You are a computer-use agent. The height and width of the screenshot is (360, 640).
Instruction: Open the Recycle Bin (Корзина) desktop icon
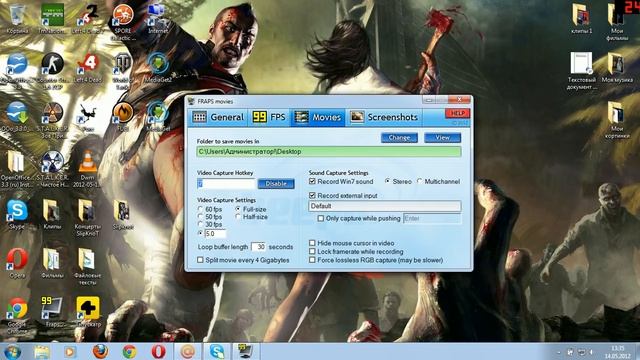click(x=17, y=19)
